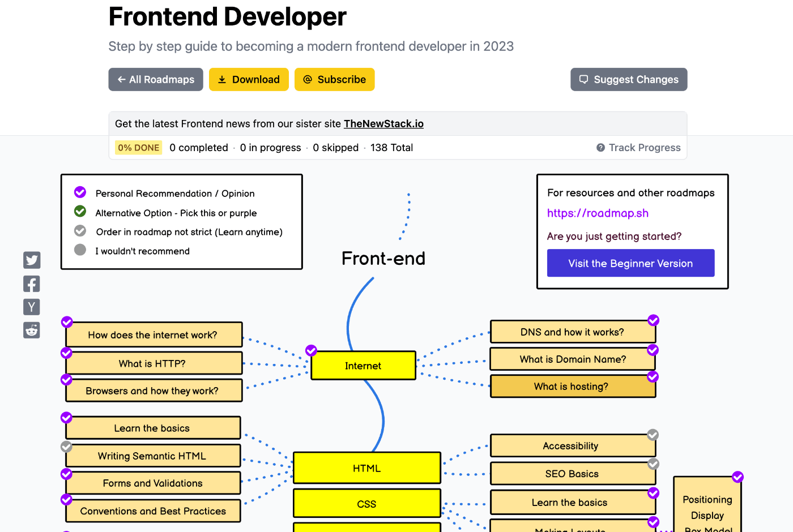
Task: Click gray checkmark on Writing Semantic HTML
Action: pyautogui.click(x=66, y=447)
